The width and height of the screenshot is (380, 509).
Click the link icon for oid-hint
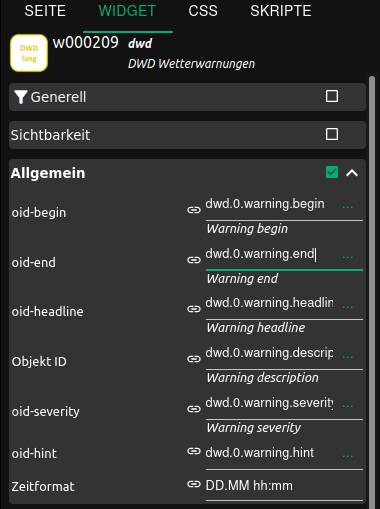(x=194, y=451)
